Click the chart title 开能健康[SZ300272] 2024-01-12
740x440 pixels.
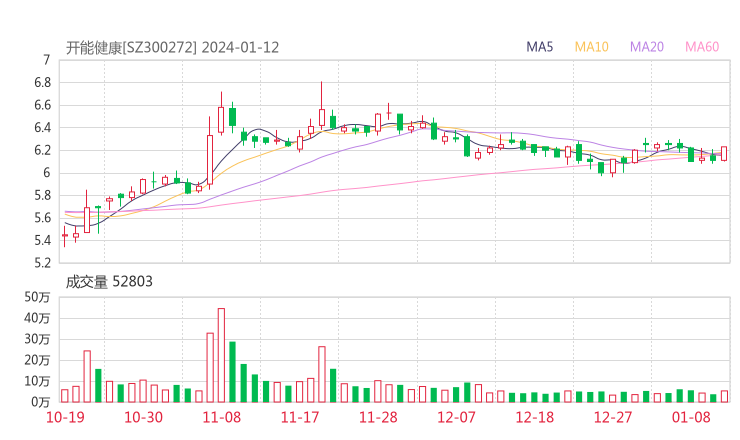pos(172,48)
